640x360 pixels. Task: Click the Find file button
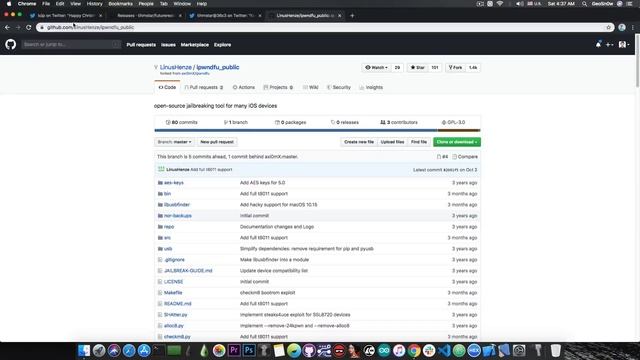click(x=419, y=142)
